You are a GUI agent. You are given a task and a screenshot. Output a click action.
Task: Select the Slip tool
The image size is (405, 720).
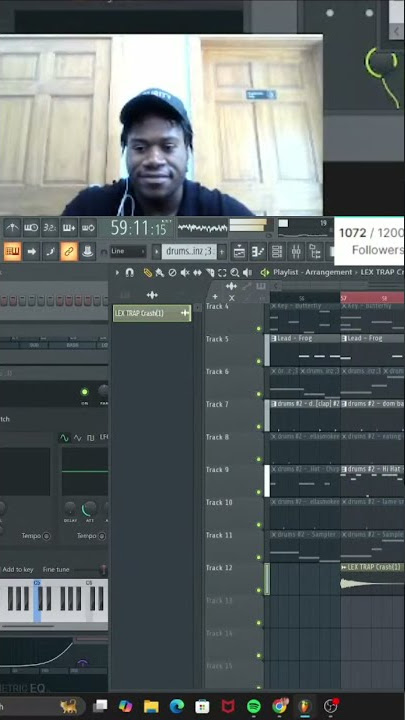(x=197, y=273)
